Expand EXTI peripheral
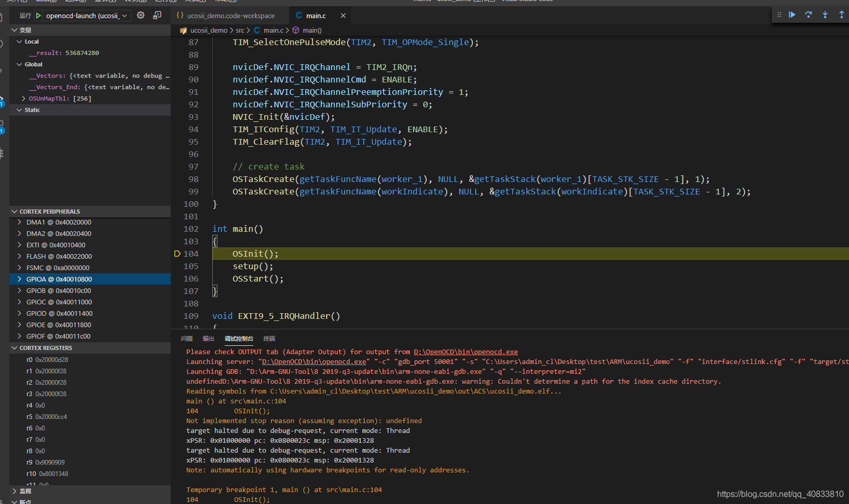The height and width of the screenshot is (504, 849). (20, 245)
